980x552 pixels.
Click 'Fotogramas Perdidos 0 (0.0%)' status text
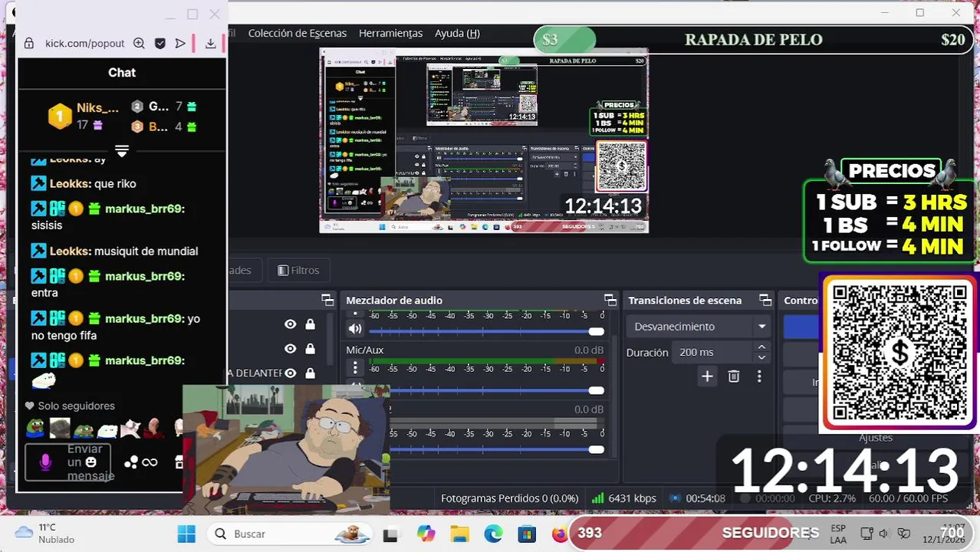(509, 498)
